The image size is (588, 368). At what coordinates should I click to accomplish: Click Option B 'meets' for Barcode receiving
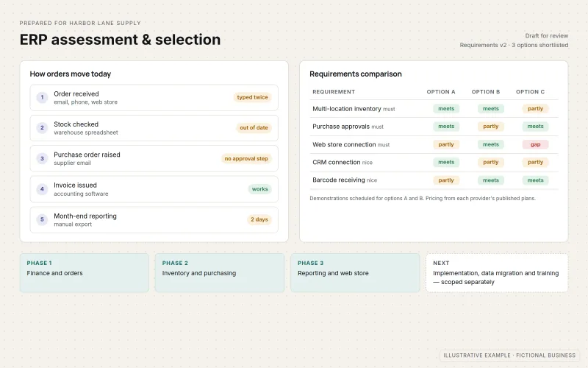pos(491,180)
